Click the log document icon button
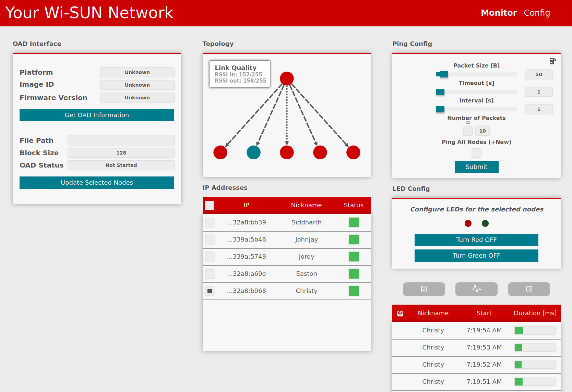This screenshot has height=392, width=572. [424, 289]
